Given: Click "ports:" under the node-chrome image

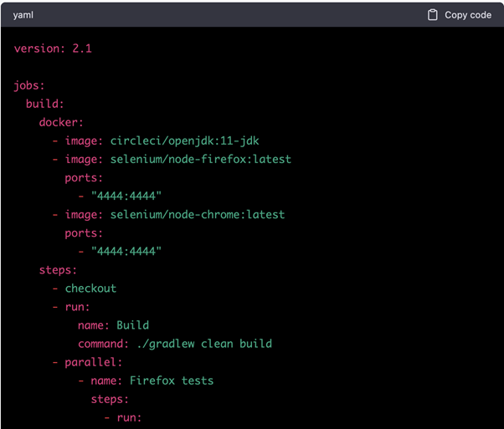Looking at the screenshot, I should [84, 233].
